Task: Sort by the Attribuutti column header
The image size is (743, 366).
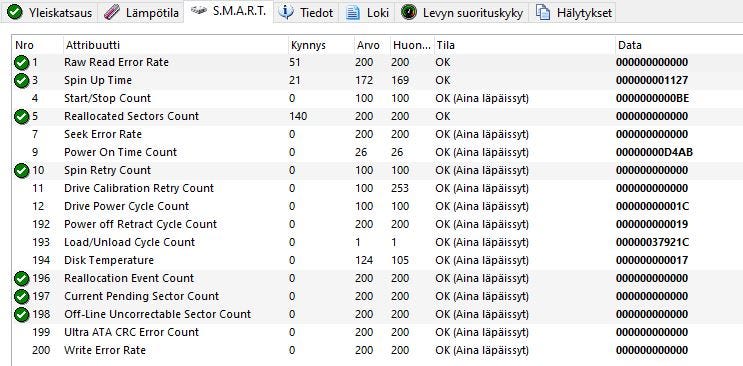Action: [x=175, y=45]
